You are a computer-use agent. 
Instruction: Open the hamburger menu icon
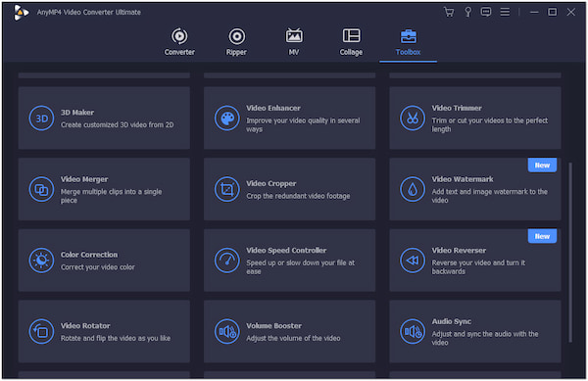[505, 12]
